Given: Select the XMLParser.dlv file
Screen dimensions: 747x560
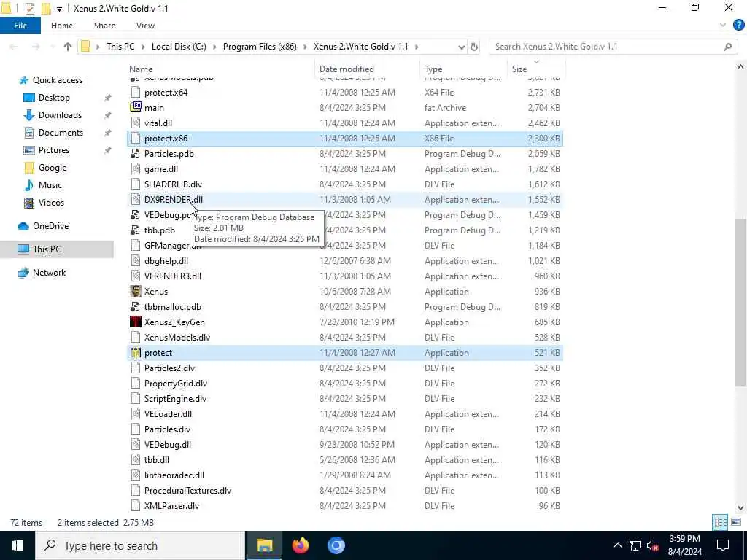Looking at the screenshot, I should (x=345, y=506).
